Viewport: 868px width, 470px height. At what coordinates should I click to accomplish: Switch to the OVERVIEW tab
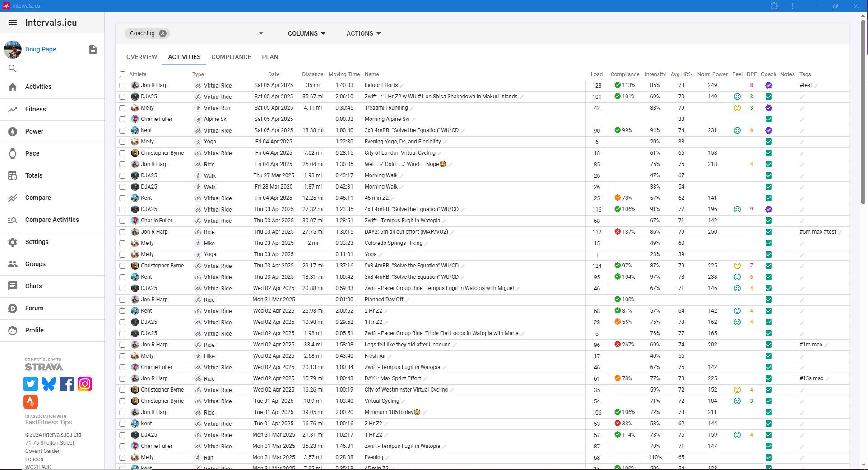(142, 57)
